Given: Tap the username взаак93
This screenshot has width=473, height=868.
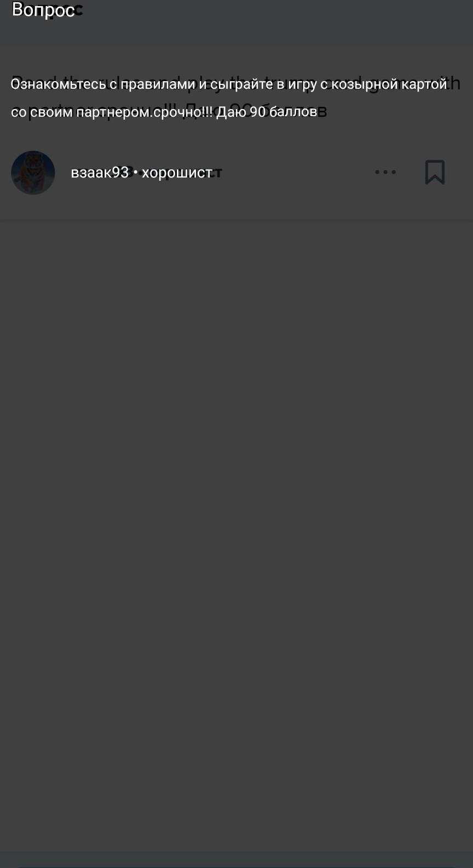Looking at the screenshot, I should (100, 173).
